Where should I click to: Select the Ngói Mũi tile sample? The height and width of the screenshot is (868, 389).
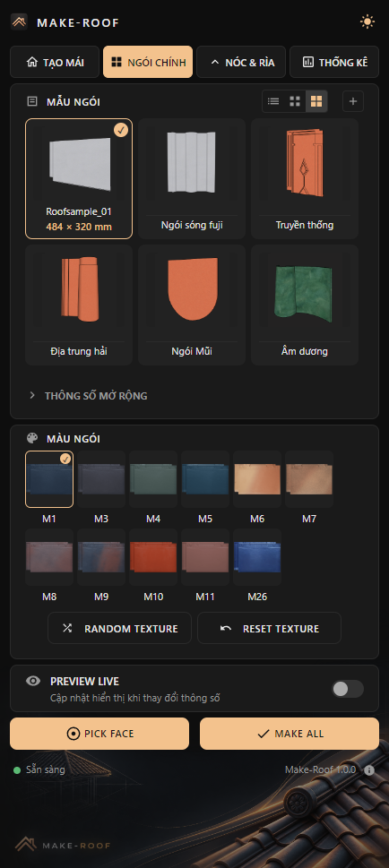click(192, 305)
